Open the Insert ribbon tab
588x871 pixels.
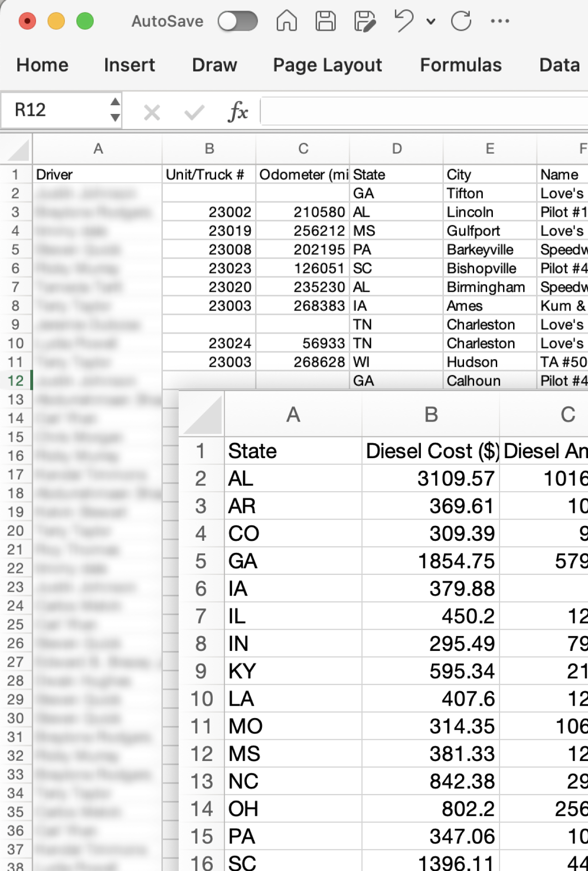[x=129, y=65]
